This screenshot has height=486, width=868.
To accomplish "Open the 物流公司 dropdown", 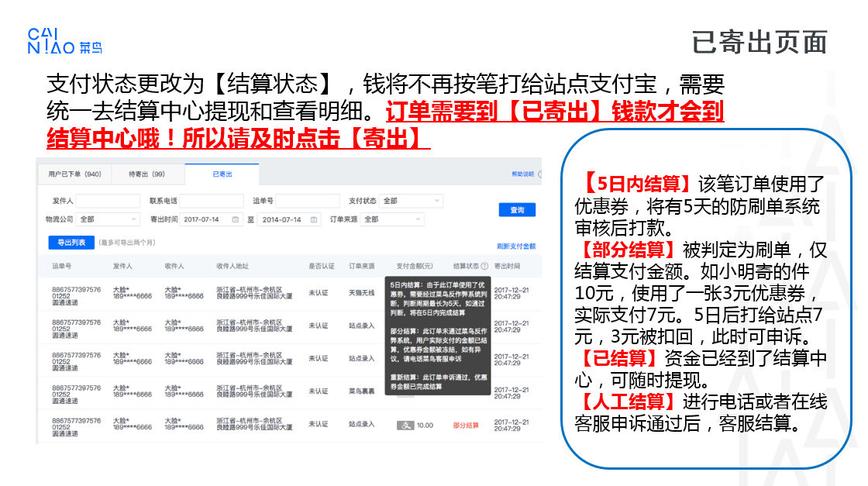I will (x=108, y=219).
